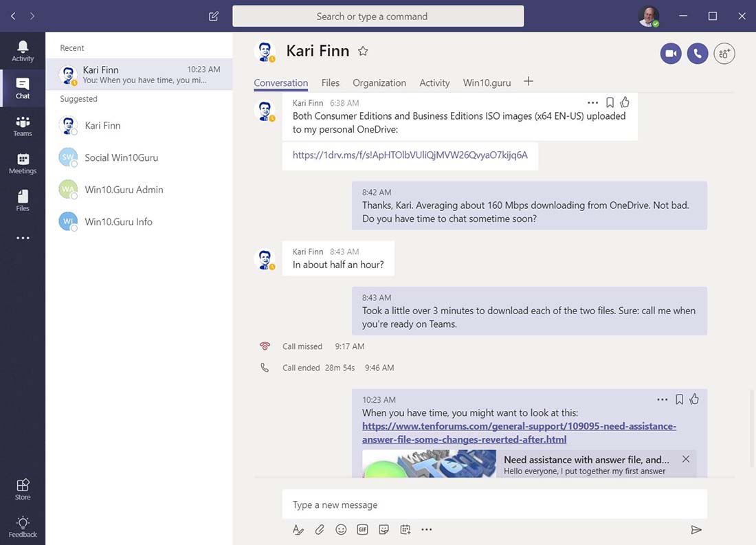The width and height of the screenshot is (756, 545).
Task: Send the message
Action: pos(696,529)
